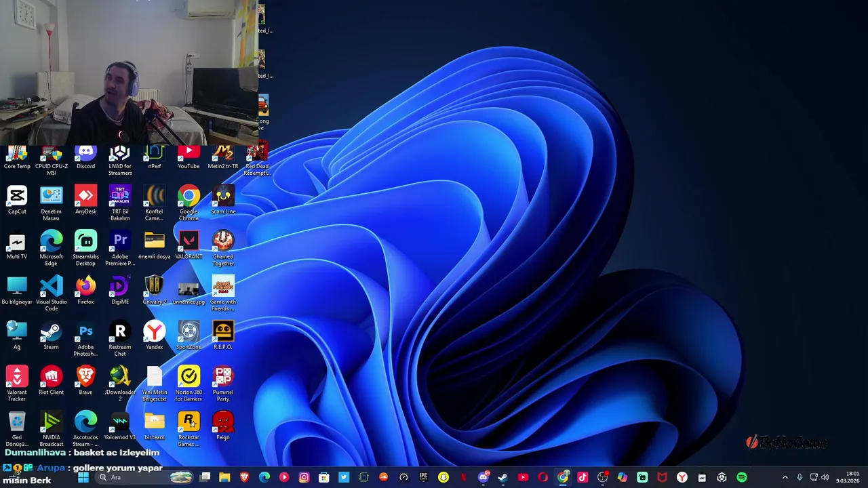Launch SportZone desktop shortcut

[x=189, y=336]
